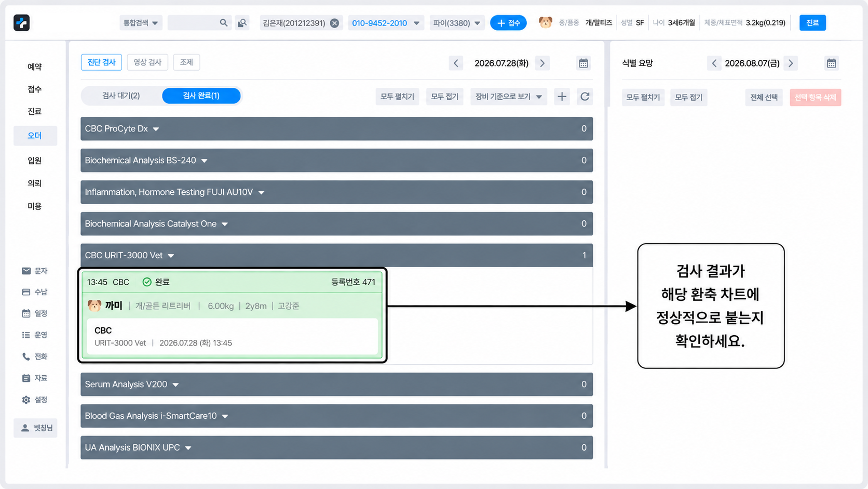Open the 통합검색 dropdown

(141, 23)
